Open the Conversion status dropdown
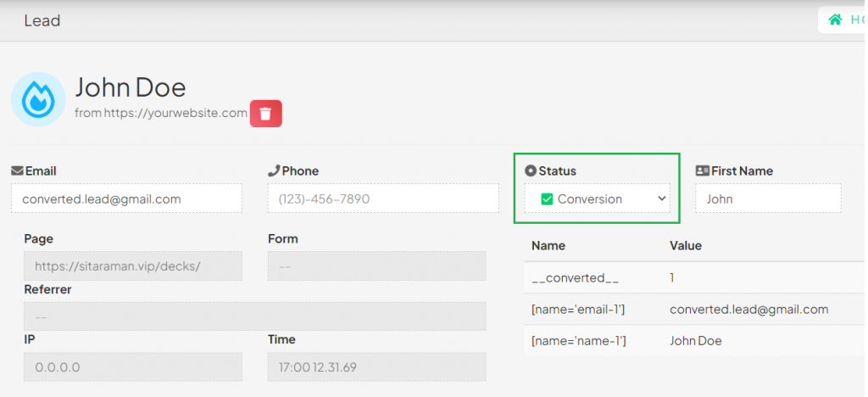The width and height of the screenshot is (868, 397). pyautogui.click(x=598, y=198)
